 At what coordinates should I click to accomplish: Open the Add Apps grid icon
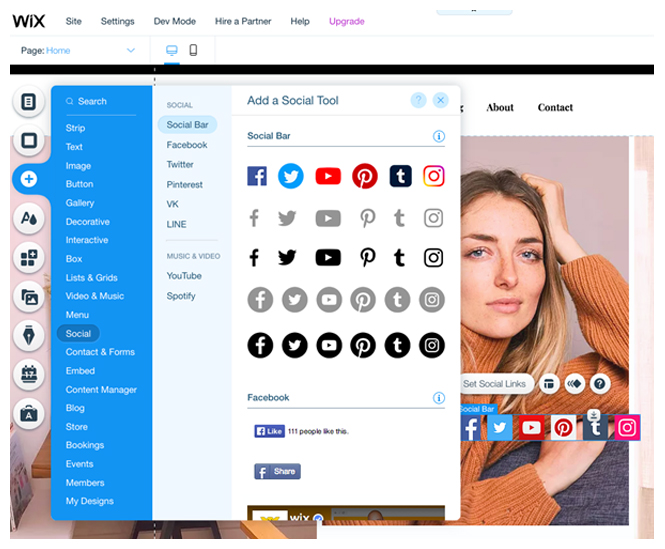pyautogui.click(x=28, y=257)
